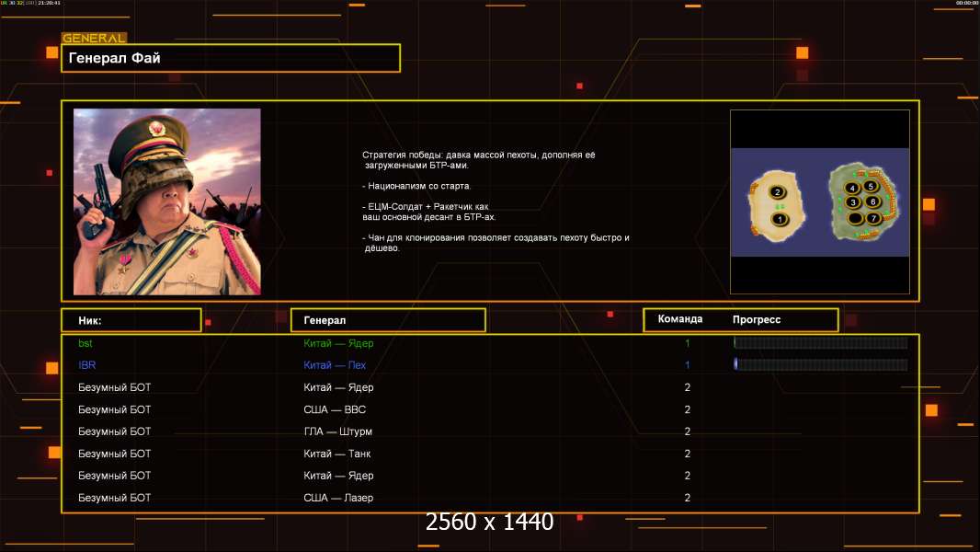Click the General Fai portrait image
980x552 pixels.
click(x=167, y=201)
